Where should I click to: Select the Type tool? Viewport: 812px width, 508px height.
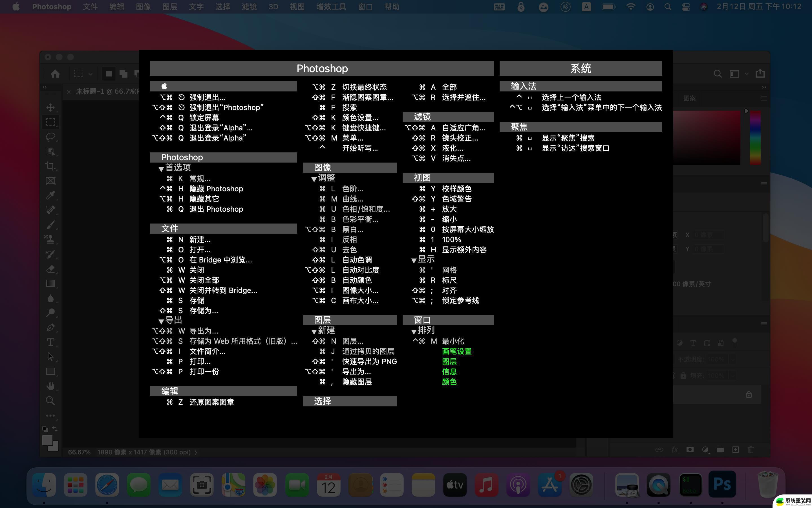click(x=50, y=342)
